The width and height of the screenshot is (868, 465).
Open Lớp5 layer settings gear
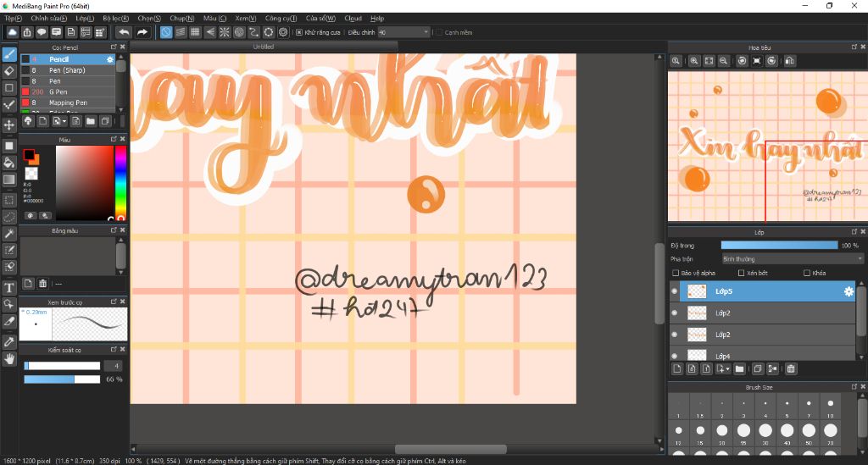coord(848,291)
